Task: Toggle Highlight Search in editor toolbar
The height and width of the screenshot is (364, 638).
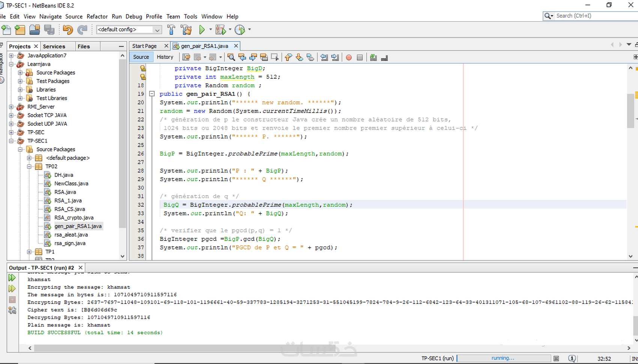Action: [x=264, y=57]
